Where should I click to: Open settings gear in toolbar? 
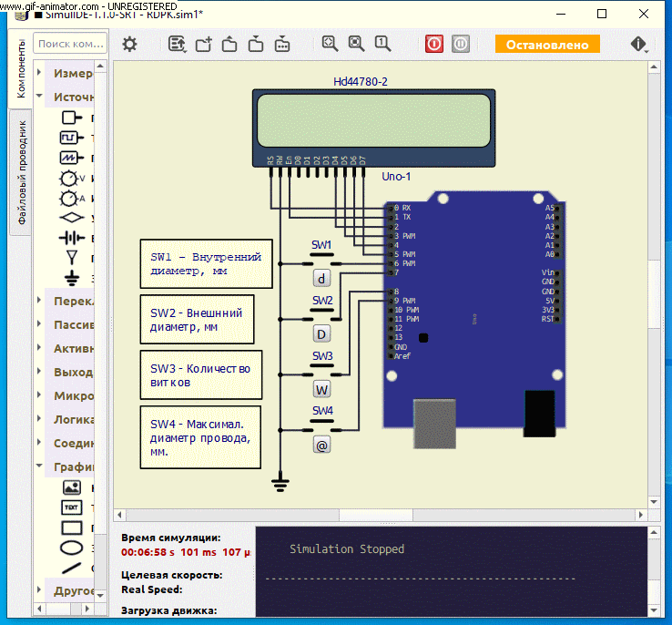coord(129,44)
